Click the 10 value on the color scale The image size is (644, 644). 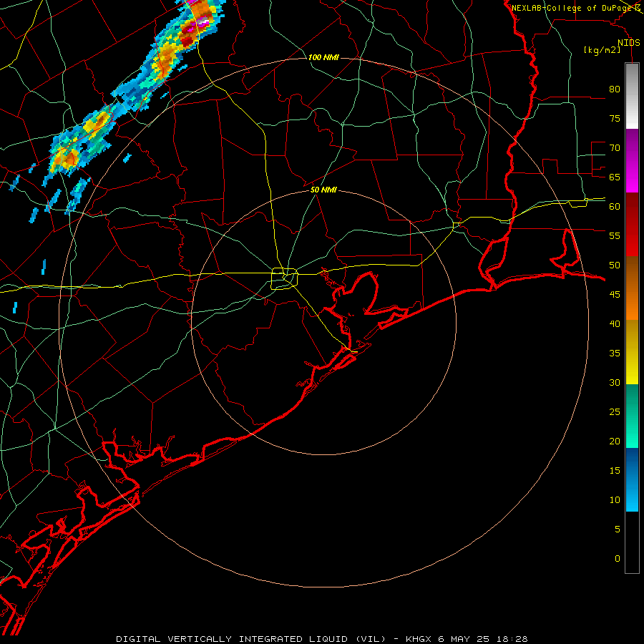pos(615,500)
